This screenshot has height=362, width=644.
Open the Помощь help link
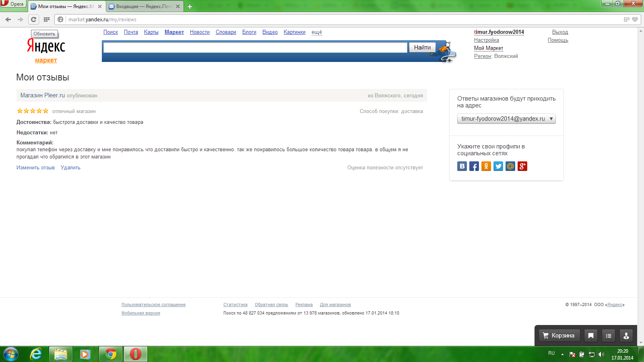coord(558,40)
